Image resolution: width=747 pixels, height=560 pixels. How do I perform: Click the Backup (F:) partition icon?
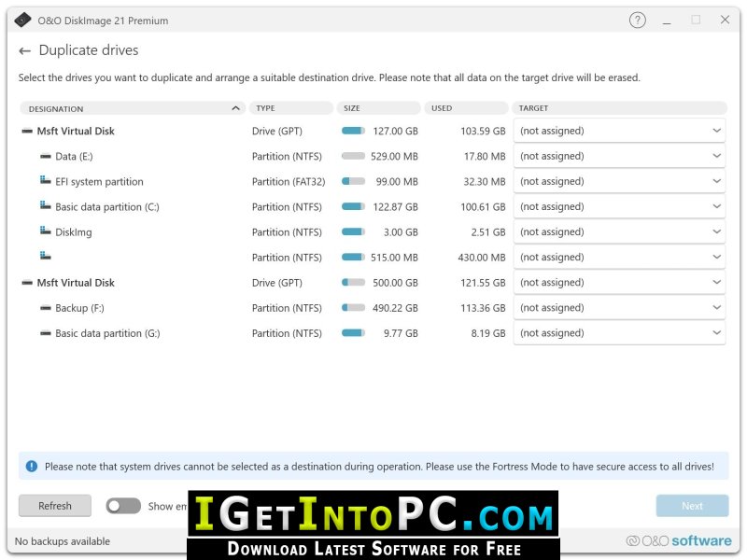45,308
